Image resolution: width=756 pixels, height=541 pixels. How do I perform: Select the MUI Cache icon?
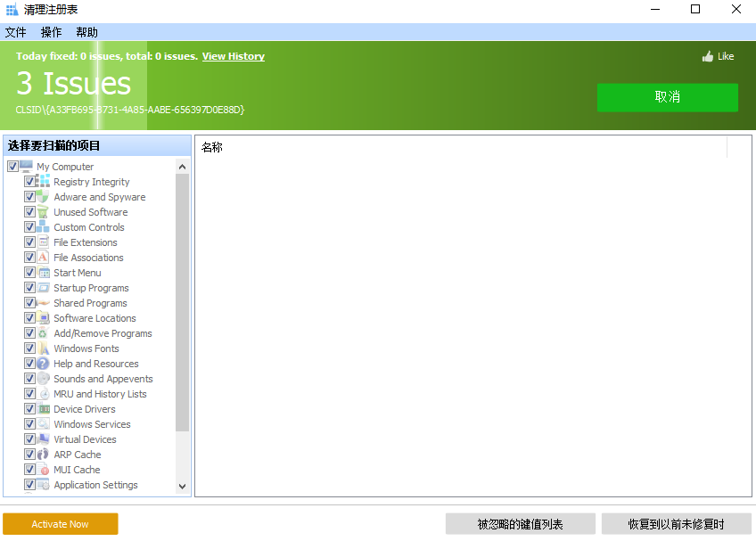coord(43,469)
